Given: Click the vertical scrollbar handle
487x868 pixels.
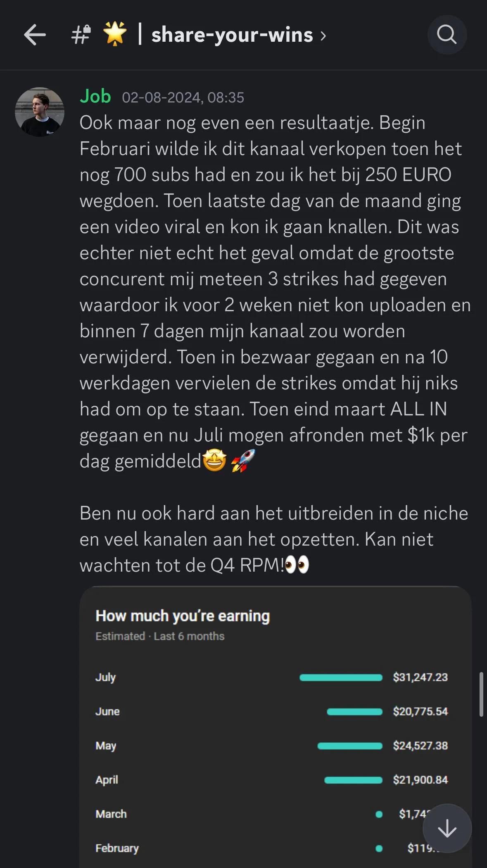Looking at the screenshot, I should pyautogui.click(x=481, y=694).
